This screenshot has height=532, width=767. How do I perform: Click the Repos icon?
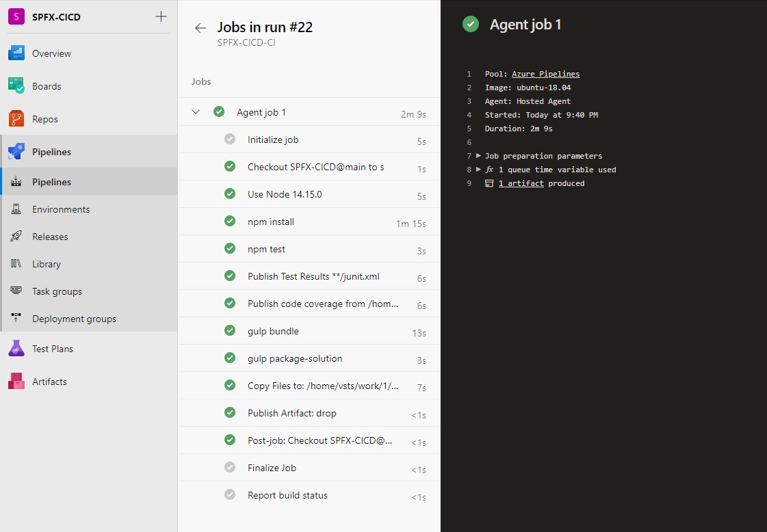(x=16, y=119)
